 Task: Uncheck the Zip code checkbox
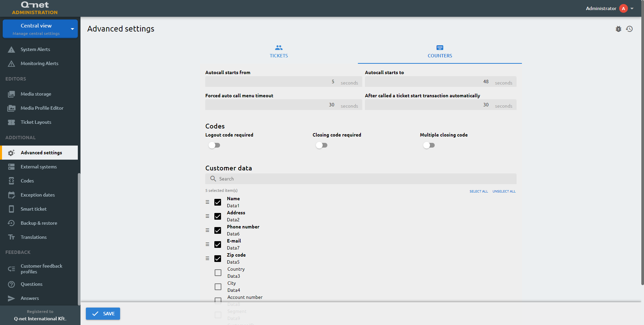point(218,259)
